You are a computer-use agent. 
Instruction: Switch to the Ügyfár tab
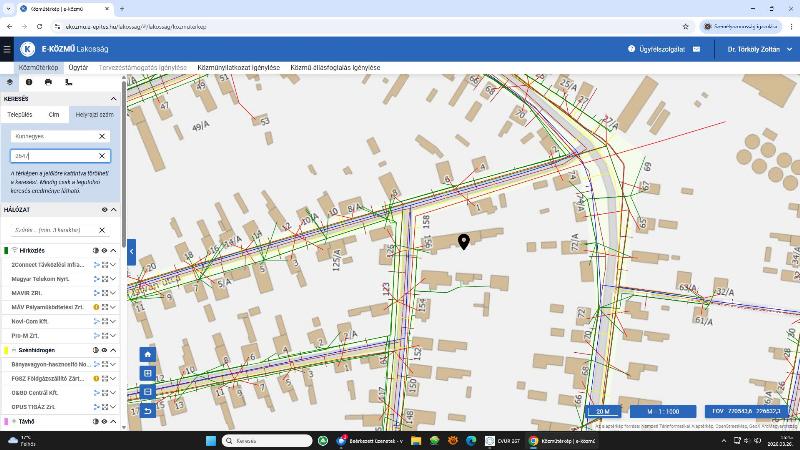coord(78,68)
